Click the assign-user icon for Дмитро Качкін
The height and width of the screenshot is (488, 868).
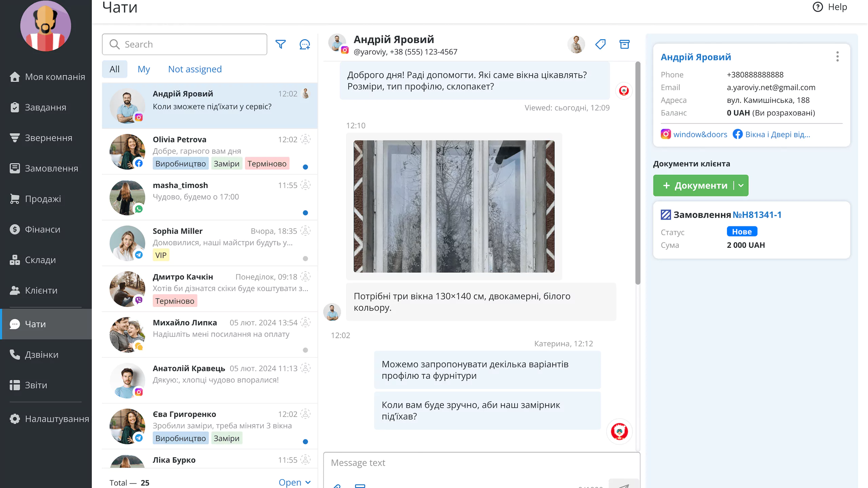(305, 277)
